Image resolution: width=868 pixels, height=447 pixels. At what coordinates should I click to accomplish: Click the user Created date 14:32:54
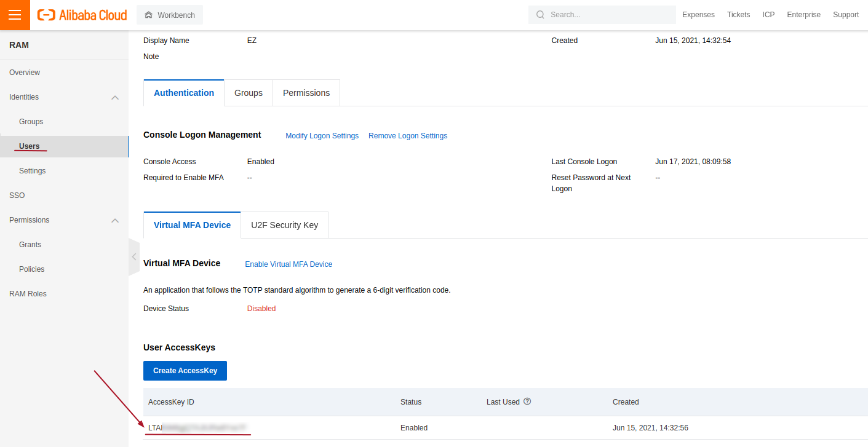point(693,41)
